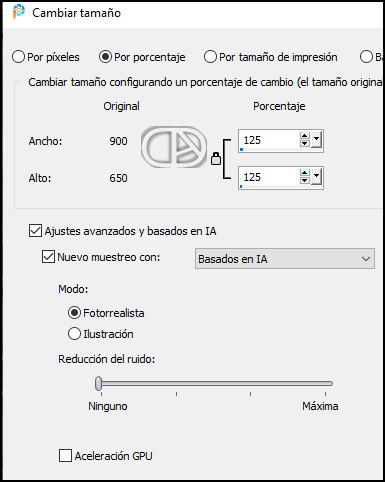Decrease the height percentage with the down arrow
This screenshot has width=385, height=482.
coord(304,180)
